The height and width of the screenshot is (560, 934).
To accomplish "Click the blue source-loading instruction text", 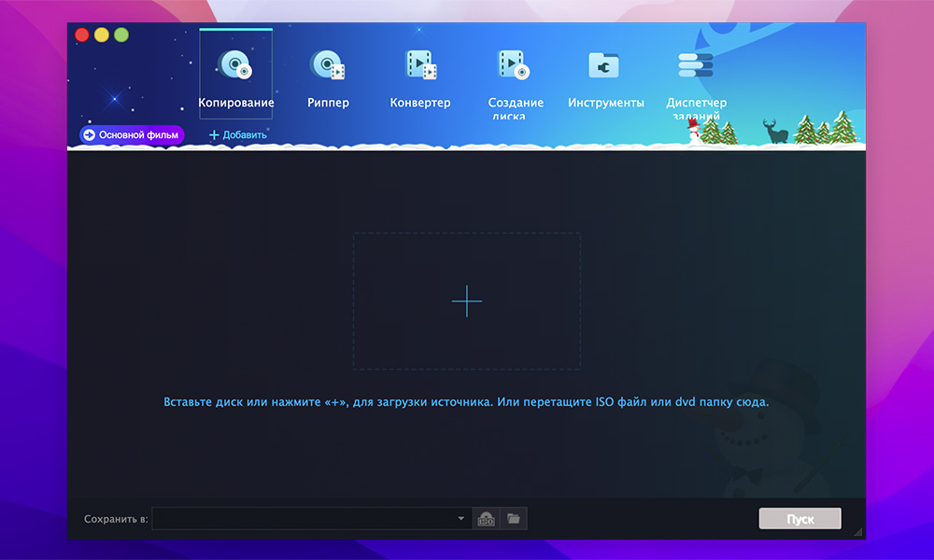I will coord(466,402).
